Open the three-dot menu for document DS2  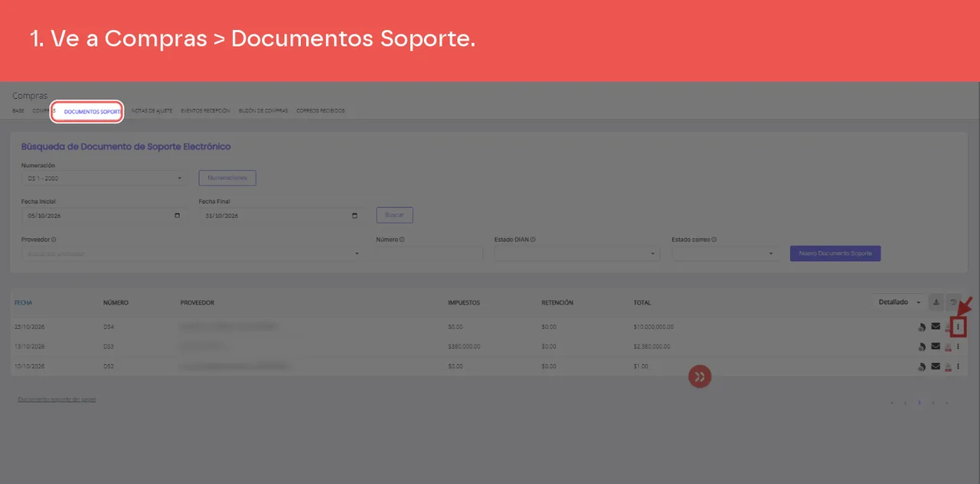tap(958, 367)
